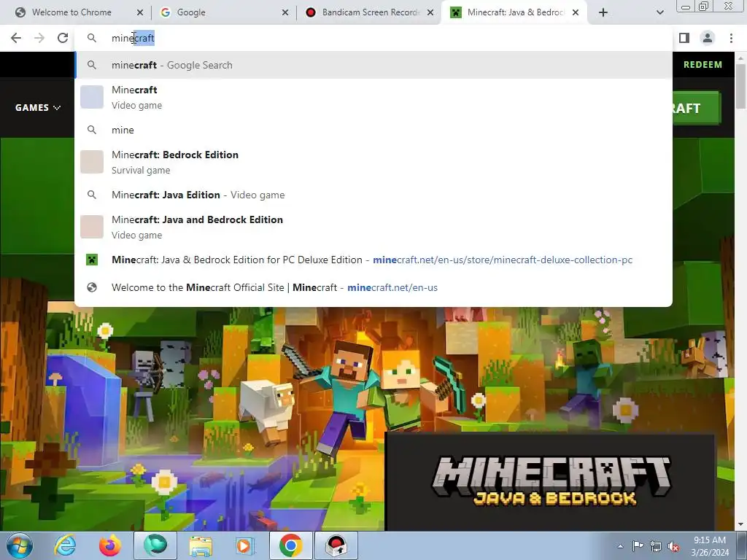Click the scrollbar down arrow
Image resolution: width=747 pixels, height=560 pixels.
(x=740, y=525)
